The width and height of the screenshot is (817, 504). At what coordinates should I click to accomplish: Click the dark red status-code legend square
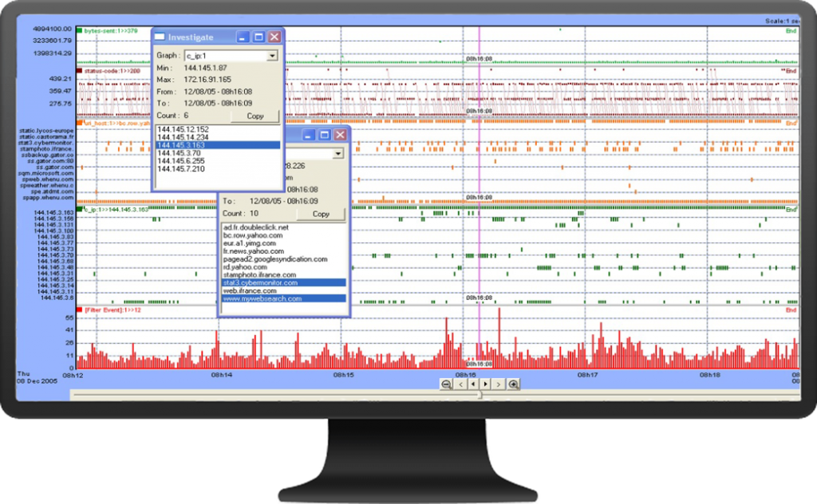pyautogui.click(x=79, y=71)
